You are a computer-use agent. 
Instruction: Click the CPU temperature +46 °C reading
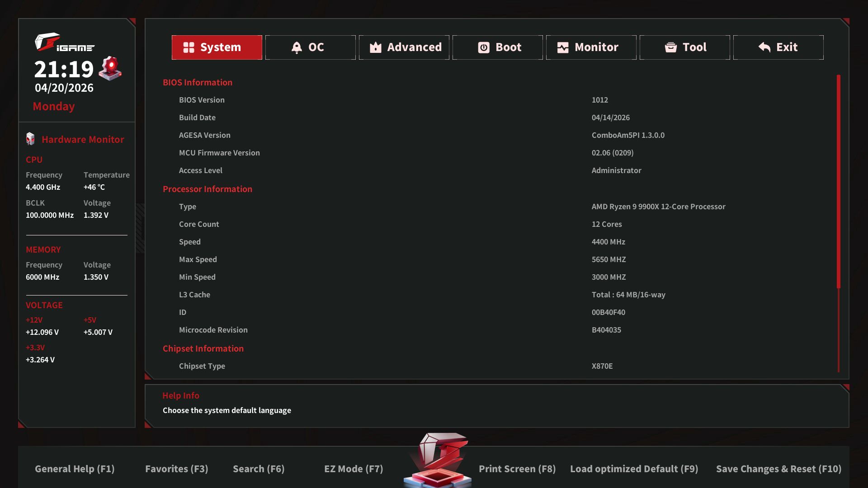(94, 187)
